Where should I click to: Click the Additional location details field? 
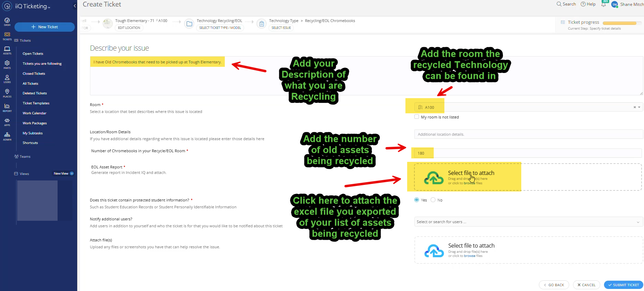tap(528, 134)
